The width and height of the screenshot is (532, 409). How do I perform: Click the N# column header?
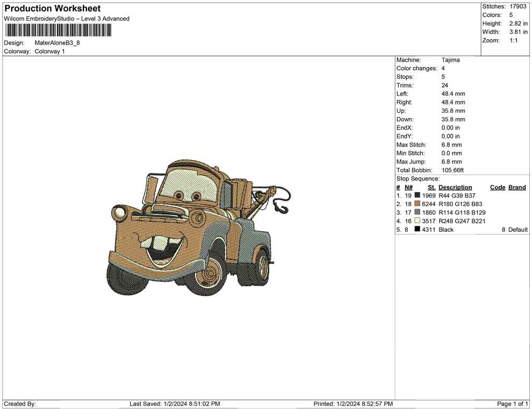(408, 187)
